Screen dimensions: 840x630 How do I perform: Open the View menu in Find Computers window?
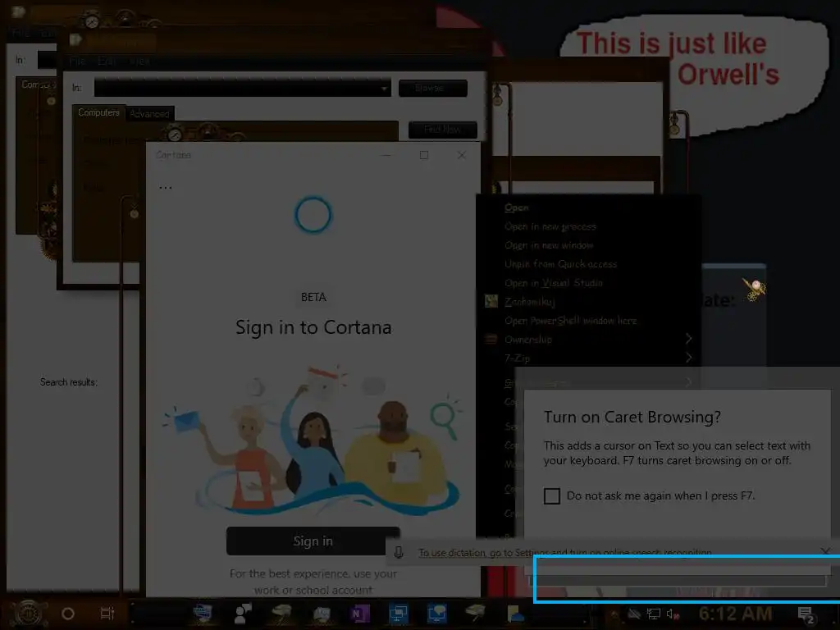coord(139,61)
